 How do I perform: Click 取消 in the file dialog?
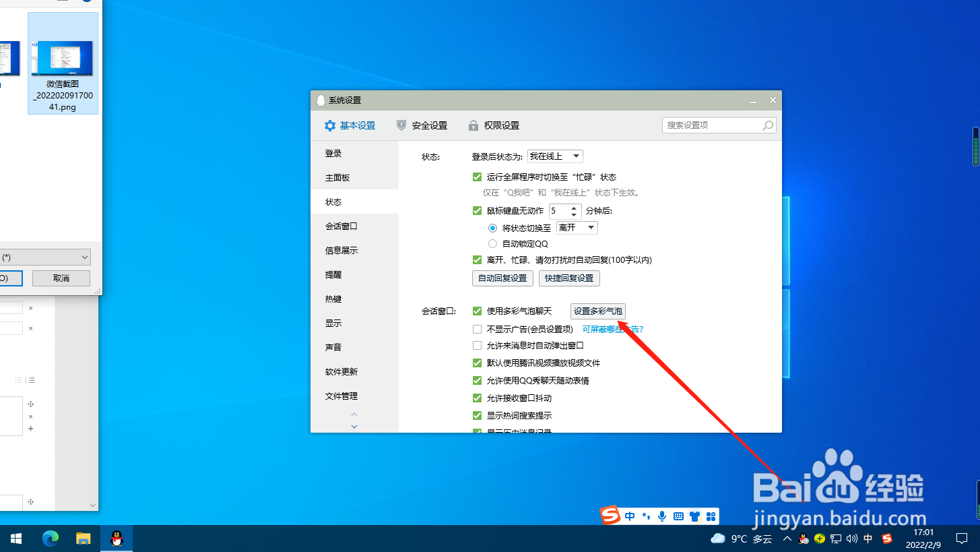(61, 278)
